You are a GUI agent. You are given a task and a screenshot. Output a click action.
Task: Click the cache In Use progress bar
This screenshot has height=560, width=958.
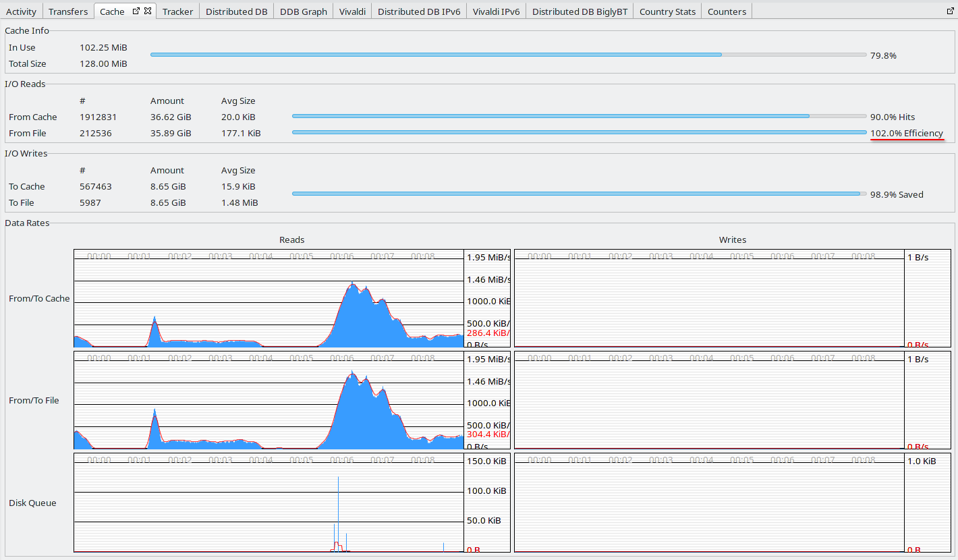pyautogui.click(x=508, y=55)
